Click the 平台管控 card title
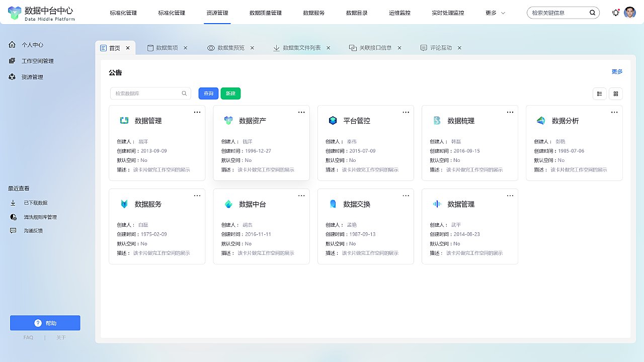The width and height of the screenshot is (644, 362). [357, 121]
